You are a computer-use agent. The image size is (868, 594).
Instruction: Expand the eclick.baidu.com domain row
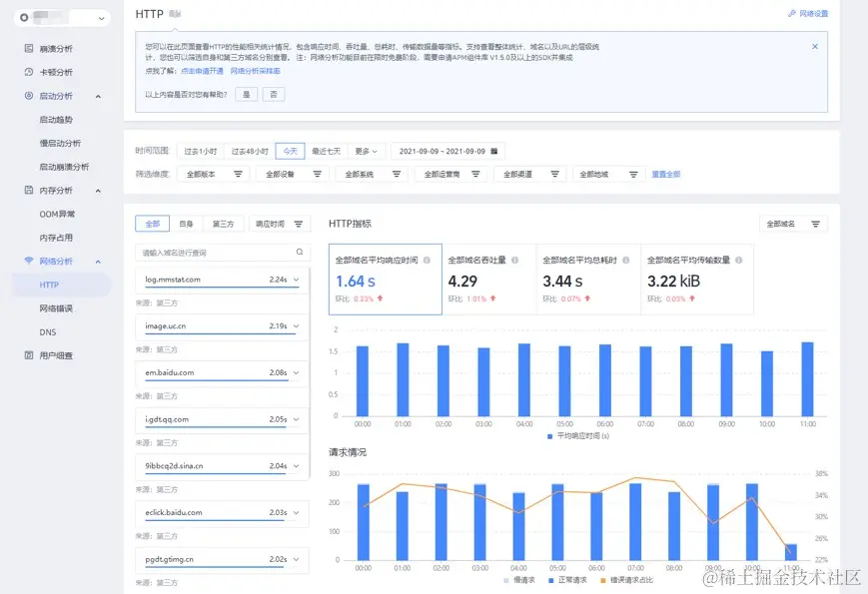click(x=297, y=512)
